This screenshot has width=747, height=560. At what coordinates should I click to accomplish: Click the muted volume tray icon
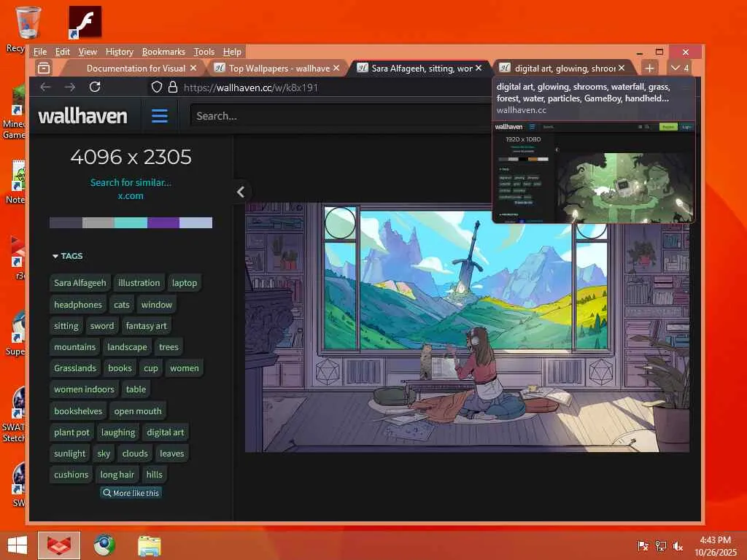678,546
